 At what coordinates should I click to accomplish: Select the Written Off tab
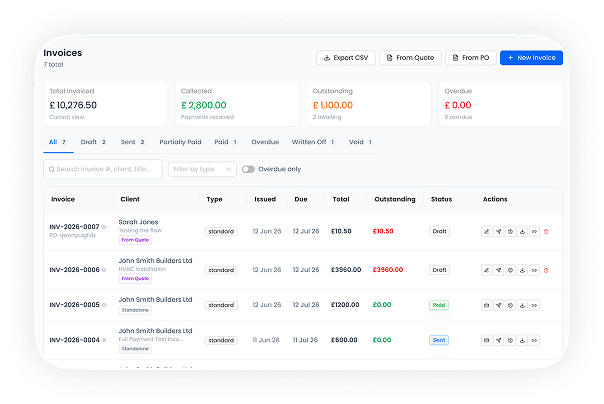coord(313,142)
